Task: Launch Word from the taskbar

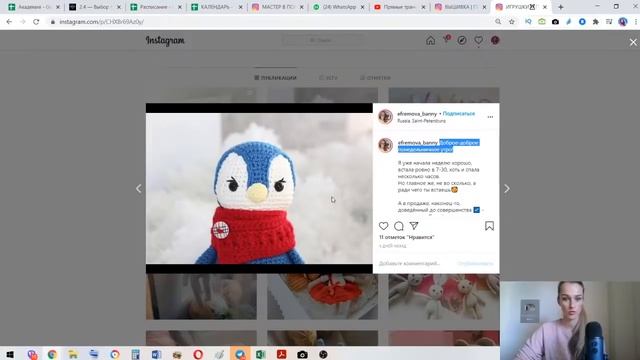Action: [x=156, y=354]
